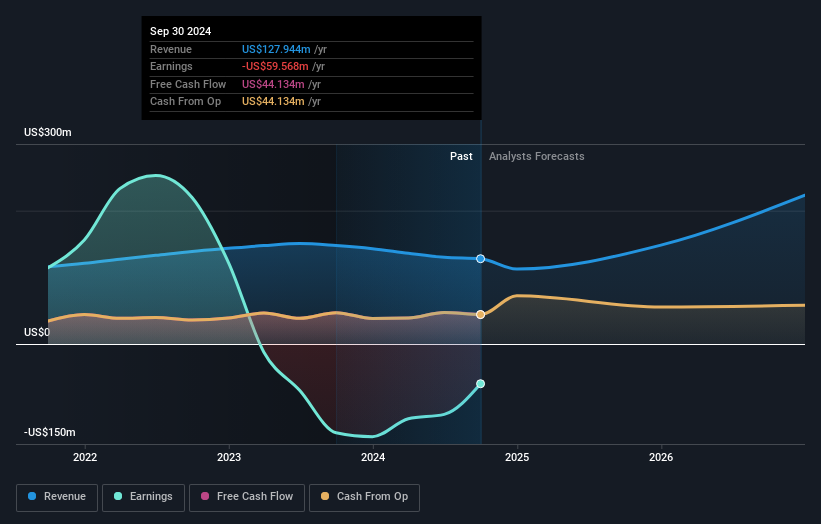This screenshot has width=821, height=524.
Task: Click the Revenue row label in tooltip
Action: click(171, 49)
